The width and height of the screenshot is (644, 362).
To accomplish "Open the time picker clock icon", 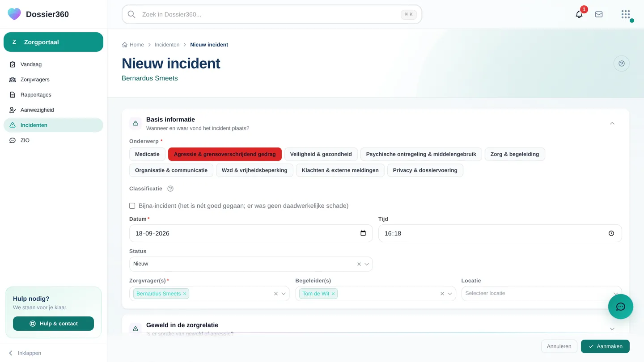I will coord(611,233).
